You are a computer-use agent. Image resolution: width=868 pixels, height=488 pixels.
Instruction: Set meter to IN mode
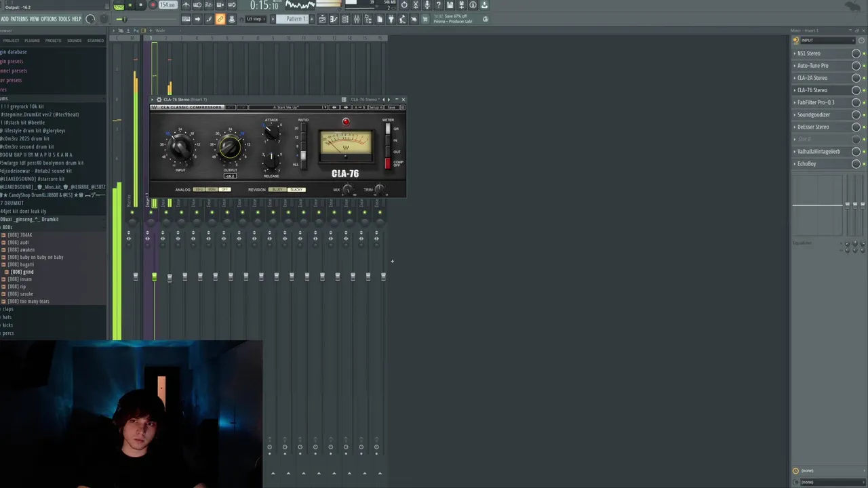tap(388, 140)
